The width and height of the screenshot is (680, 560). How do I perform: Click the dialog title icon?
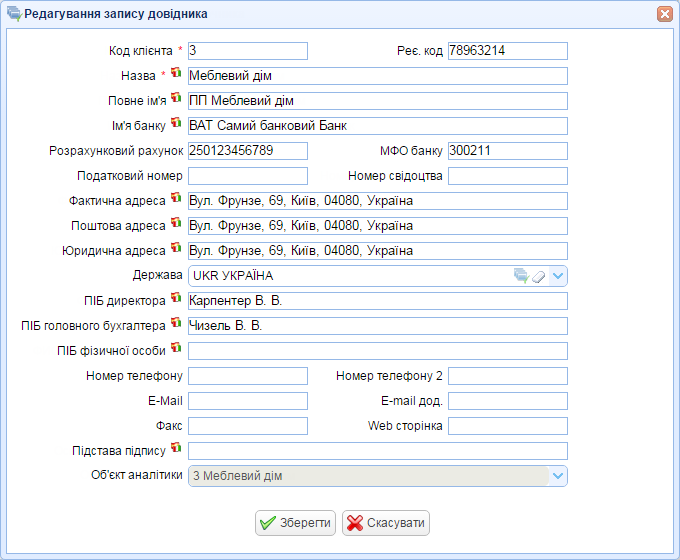[x=14, y=14]
